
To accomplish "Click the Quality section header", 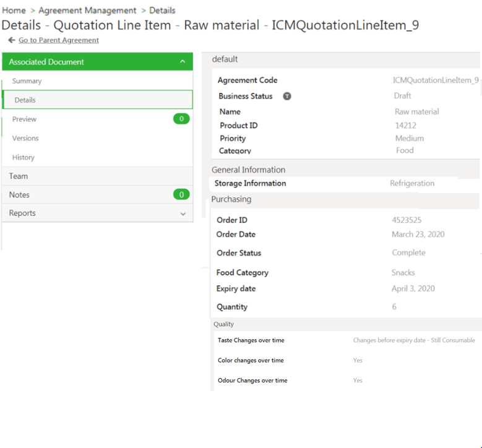I will coord(224,324).
